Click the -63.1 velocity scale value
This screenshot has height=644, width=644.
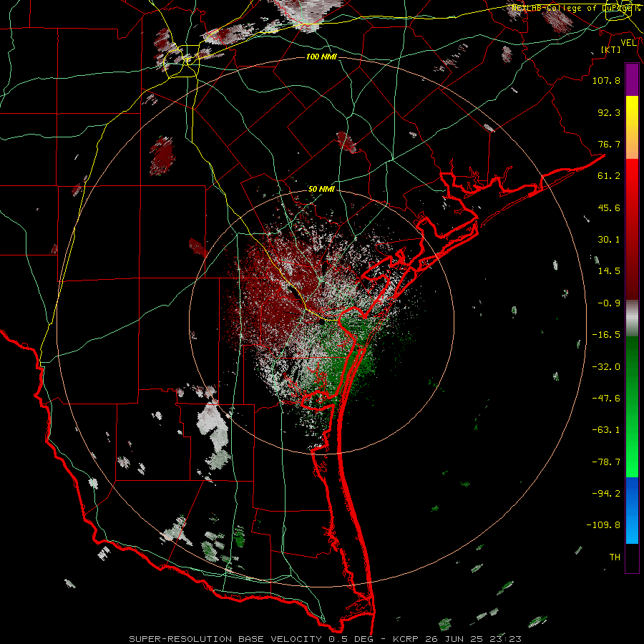click(x=606, y=430)
